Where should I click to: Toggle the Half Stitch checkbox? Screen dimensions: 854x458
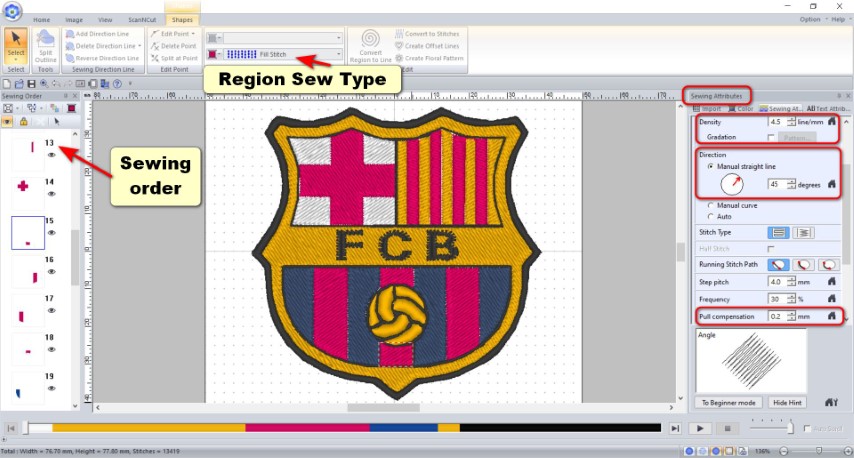(x=771, y=249)
